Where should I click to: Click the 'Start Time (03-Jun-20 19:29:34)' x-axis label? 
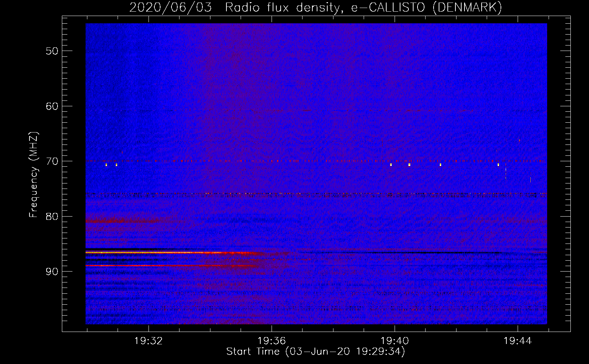pos(315,352)
